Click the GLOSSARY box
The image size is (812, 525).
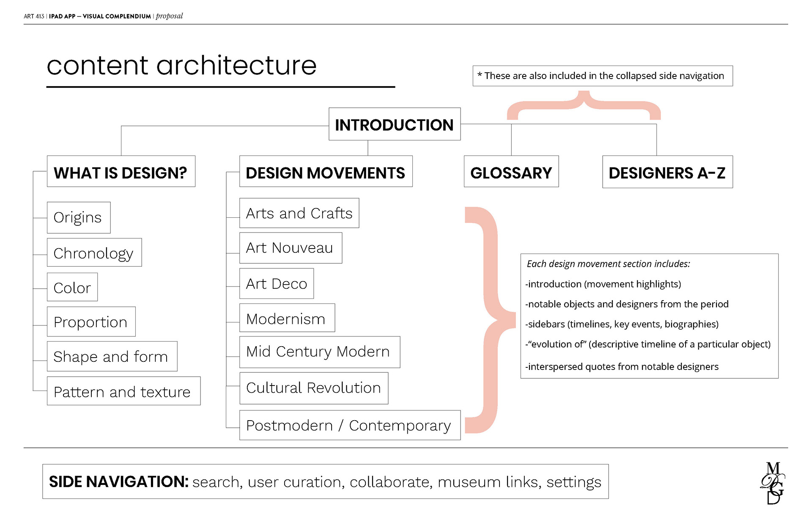click(511, 172)
